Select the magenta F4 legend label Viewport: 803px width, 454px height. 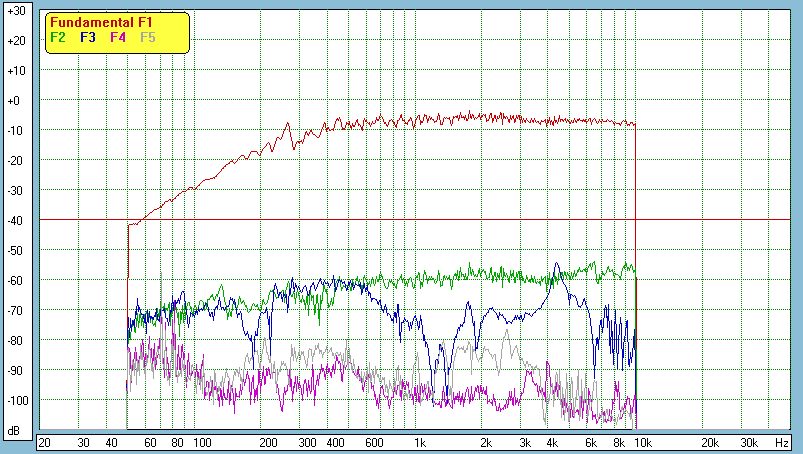pos(118,37)
